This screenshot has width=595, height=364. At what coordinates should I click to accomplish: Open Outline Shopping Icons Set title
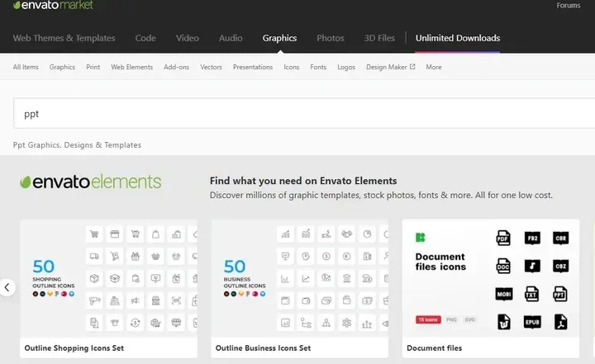pos(74,347)
